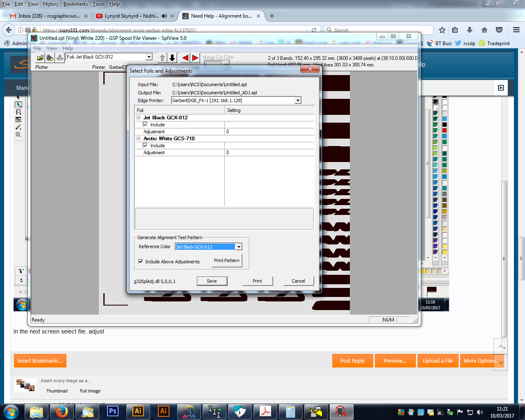Image resolution: width=525 pixels, height=420 pixels.
Task: Open Firefox bookmarks list icon
Action: [455, 30]
